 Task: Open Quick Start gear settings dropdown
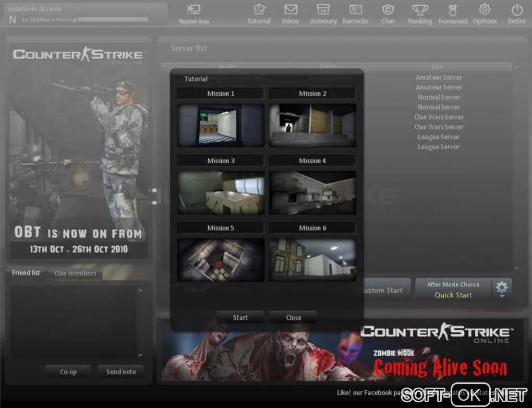coord(502,289)
